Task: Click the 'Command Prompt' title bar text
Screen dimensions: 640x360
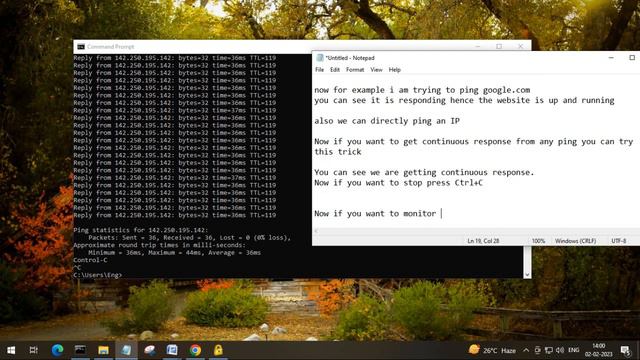Action: point(110,47)
